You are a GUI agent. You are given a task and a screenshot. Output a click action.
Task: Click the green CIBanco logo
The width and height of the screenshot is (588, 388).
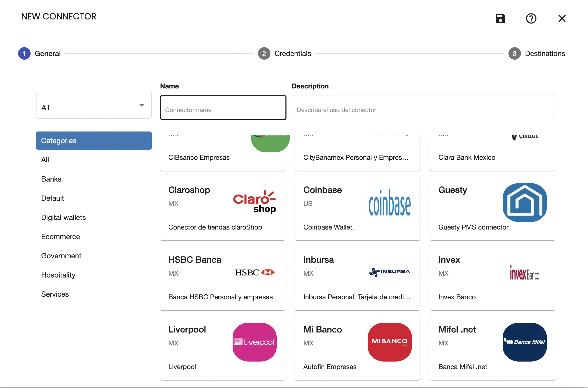pos(270,143)
